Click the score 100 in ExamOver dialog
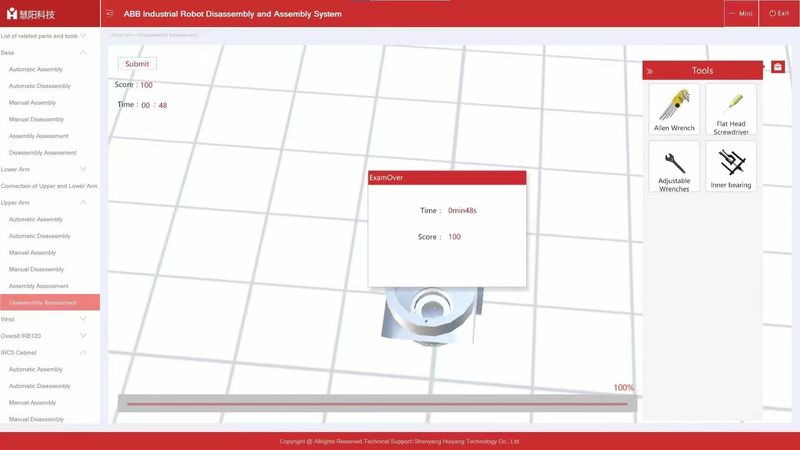Screen dimensions: 800x450 point(454,237)
